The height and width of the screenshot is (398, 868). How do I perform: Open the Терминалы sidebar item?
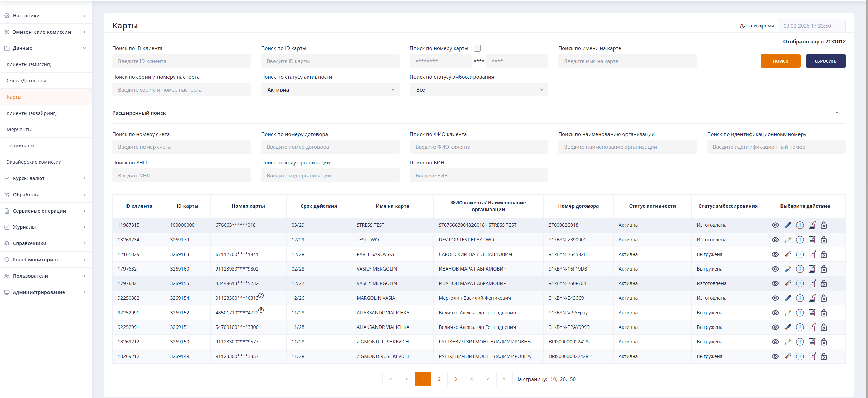(x=20, y=146)
